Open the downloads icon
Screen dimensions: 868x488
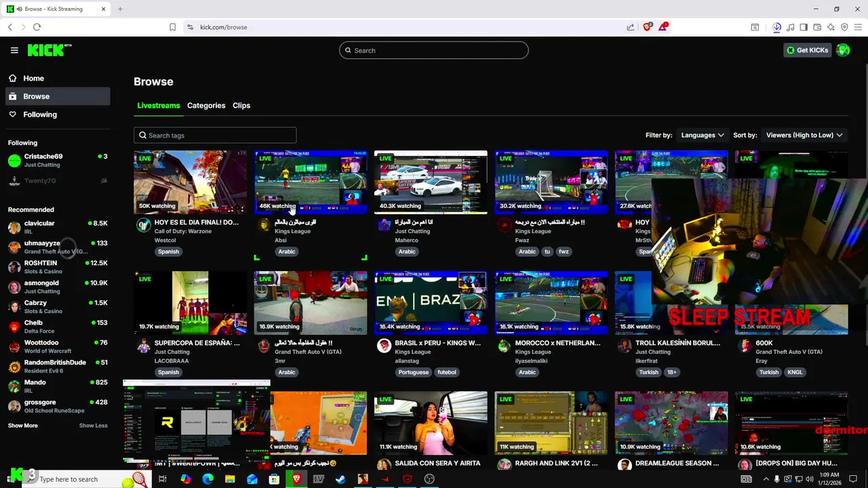point(777,27)
